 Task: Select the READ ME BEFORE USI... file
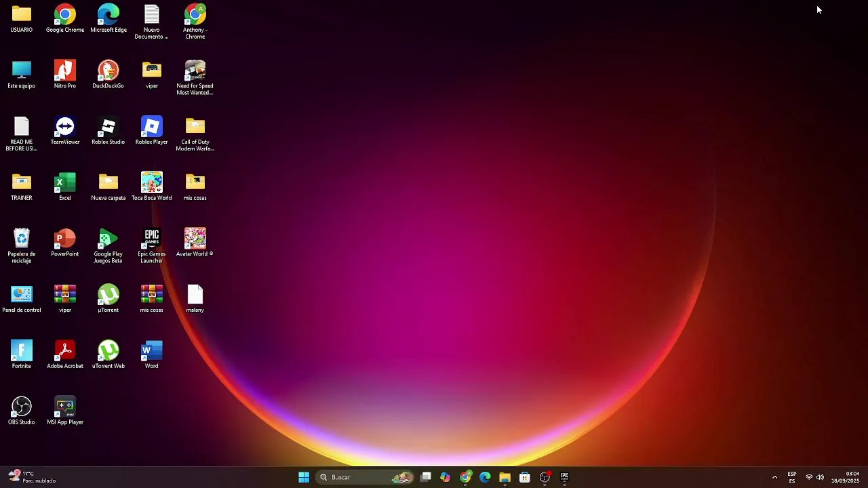point(21,134)
